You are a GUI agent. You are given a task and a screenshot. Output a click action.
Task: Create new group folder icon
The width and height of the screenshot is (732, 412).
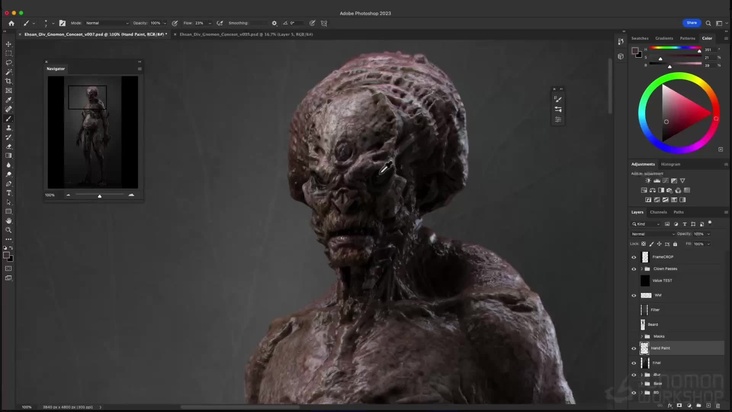coord(698,405)
